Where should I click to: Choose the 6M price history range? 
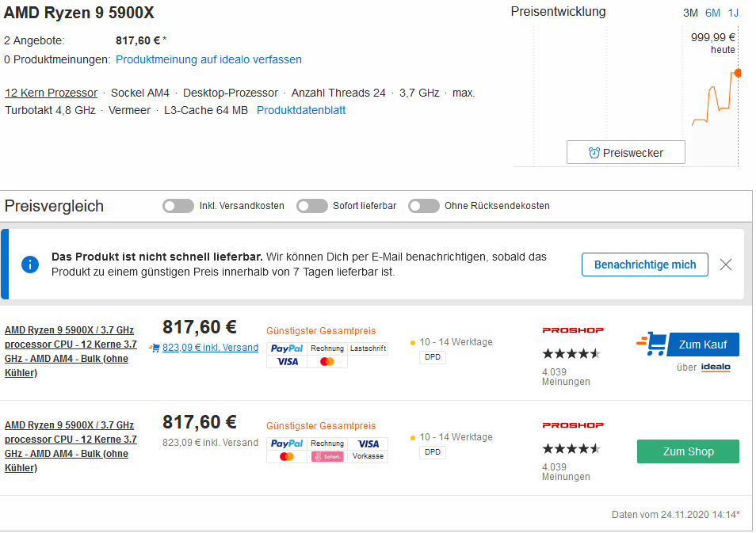pos(712,13)
